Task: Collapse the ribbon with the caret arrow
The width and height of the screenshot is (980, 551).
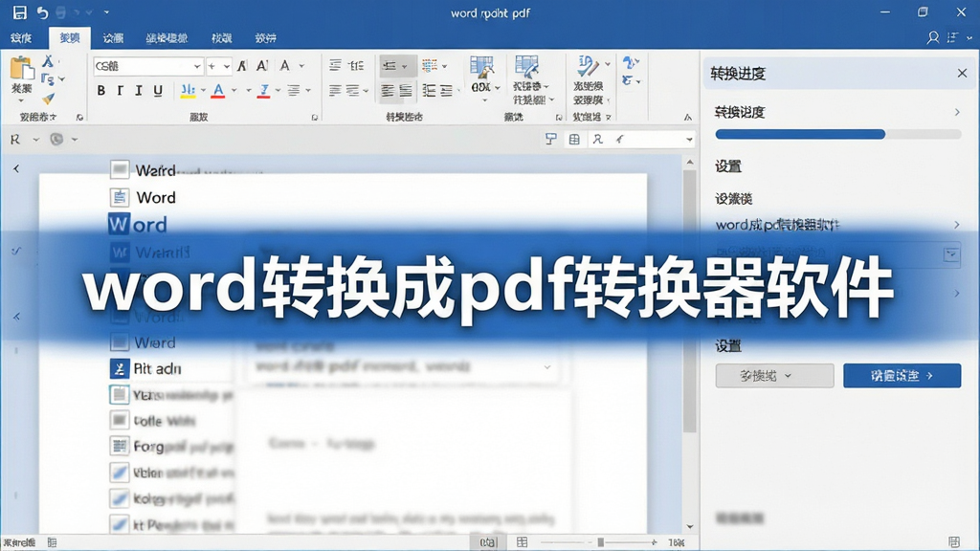Action: [687, 117]
